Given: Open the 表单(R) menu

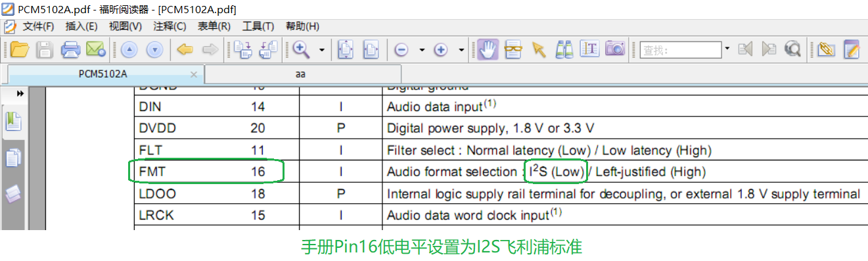Looking at the screenshot, I should [x=214, y=26].
